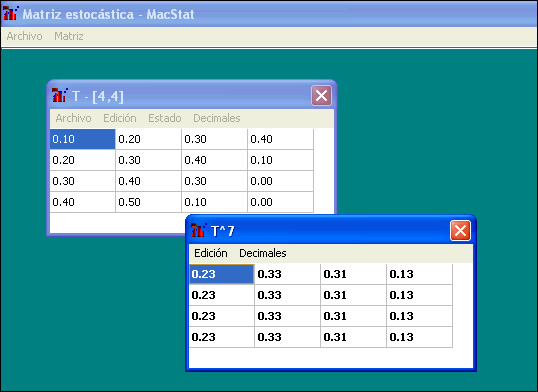Select the 0.20 cell in the first row of T

coord(149,139)
